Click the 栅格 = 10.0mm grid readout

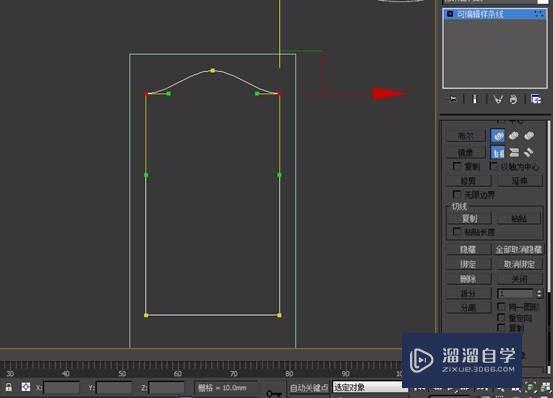click(x=222, y=388)
